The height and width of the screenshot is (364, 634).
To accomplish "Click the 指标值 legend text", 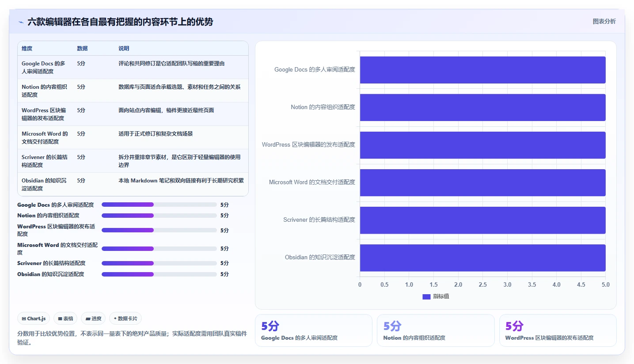I will pos(441,297).
